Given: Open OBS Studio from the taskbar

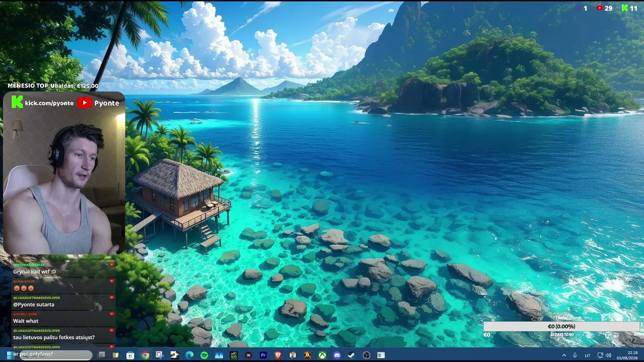Looking at the screenshot, I should point(366,355).
